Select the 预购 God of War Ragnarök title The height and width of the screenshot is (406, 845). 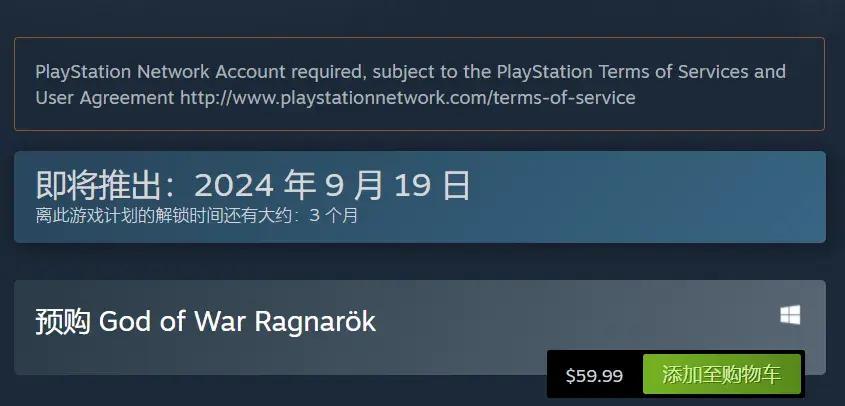pyautogui.click(x=205, y=321)
